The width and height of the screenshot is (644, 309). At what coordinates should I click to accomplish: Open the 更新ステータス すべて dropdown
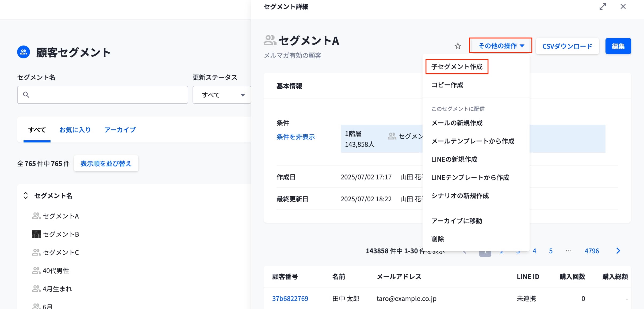coord(222,95)
